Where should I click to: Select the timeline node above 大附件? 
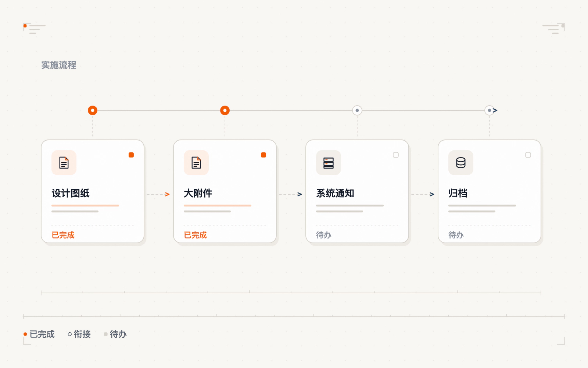[x=225, y=110]
